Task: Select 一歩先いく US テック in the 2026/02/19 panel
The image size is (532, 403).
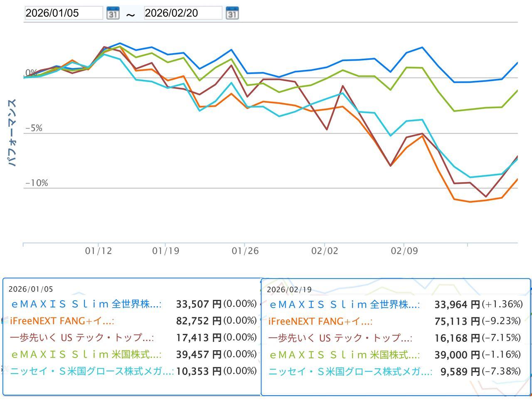Action: click(340, 338)
